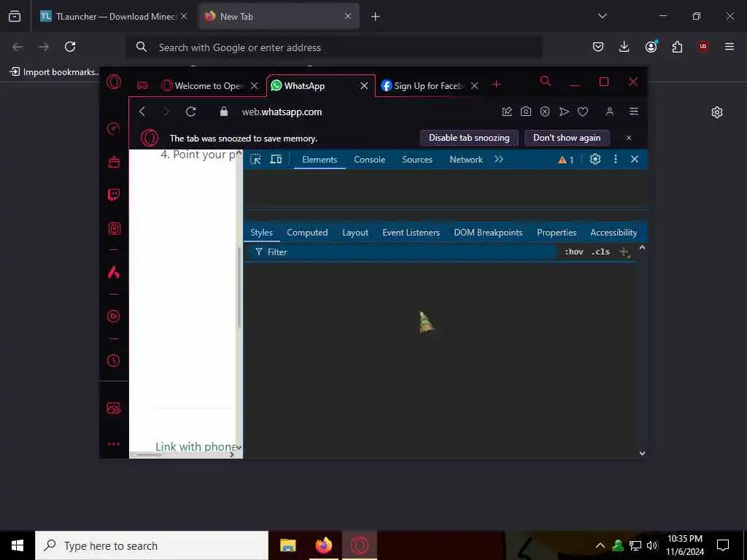Open the chip-shaped sidebar icon below Twitch
The width and height of the screenshot is (747, 560).
(115, 228)
